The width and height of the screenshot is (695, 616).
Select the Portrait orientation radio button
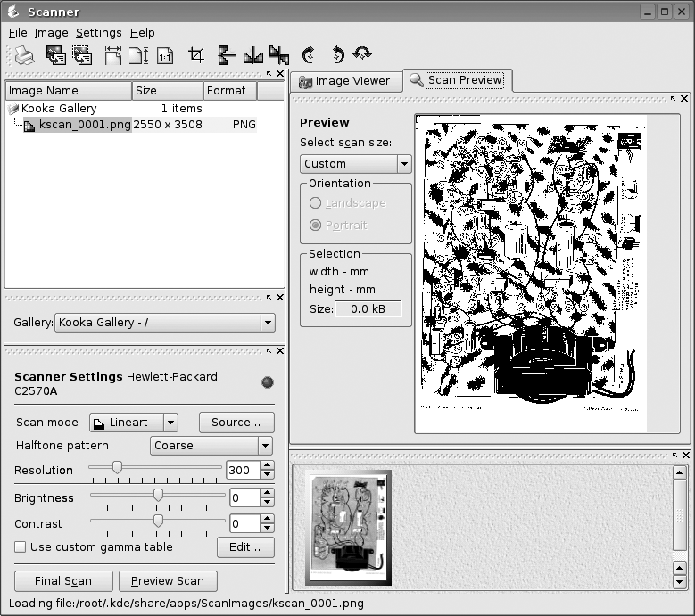[x=315, y=225]
